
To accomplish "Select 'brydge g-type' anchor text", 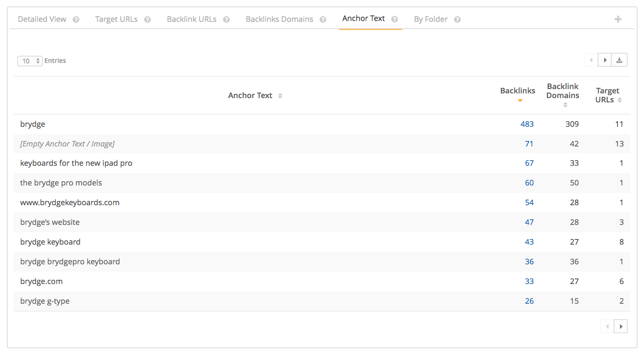I will click(x=45, y=301).
